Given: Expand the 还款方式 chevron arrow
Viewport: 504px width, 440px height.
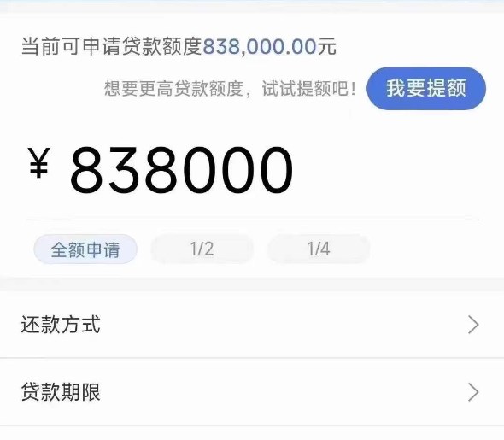Looking at the screenshot, I should point(473,325).
